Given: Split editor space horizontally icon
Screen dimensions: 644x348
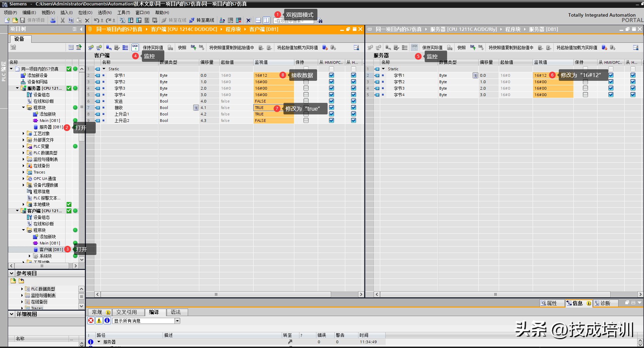Looking at the screenshot, I should [x=258, y=20].
